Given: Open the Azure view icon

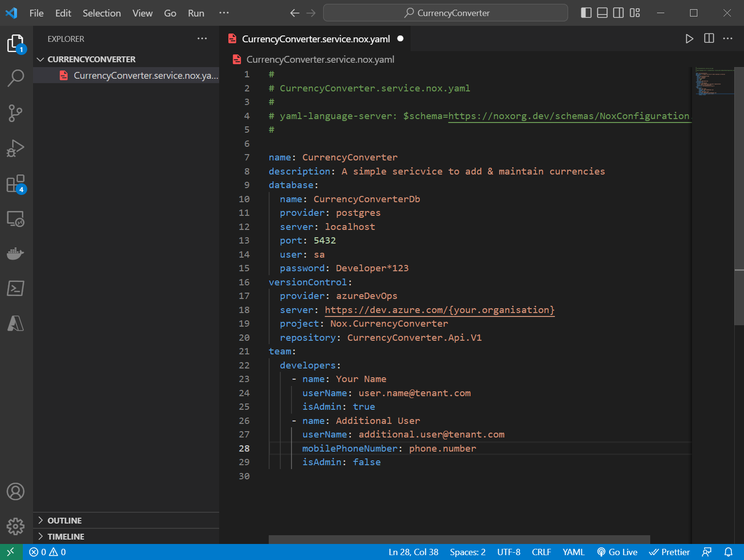Looking at the screenshot, I should pos(16,323).
